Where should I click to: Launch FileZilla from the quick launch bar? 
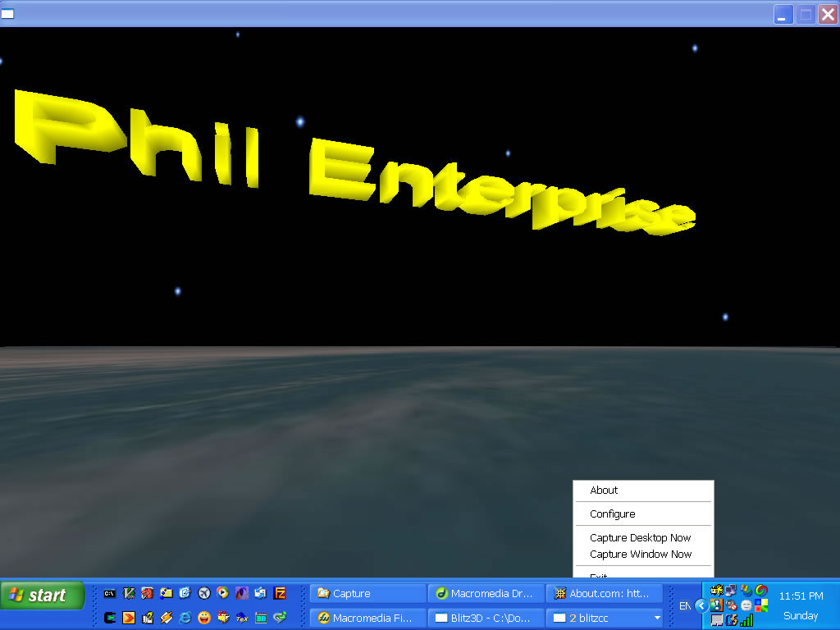click(x=280, y=593)
